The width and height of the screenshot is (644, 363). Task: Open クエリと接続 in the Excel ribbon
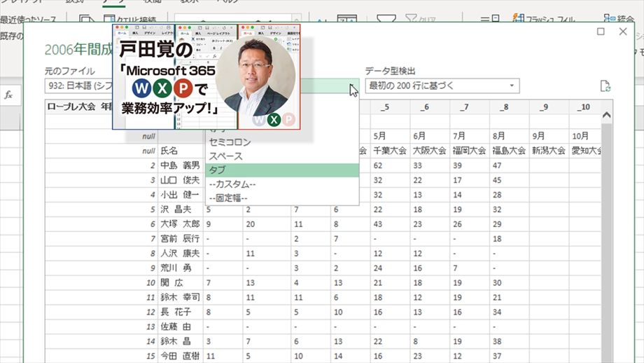(x=131, y=19)
